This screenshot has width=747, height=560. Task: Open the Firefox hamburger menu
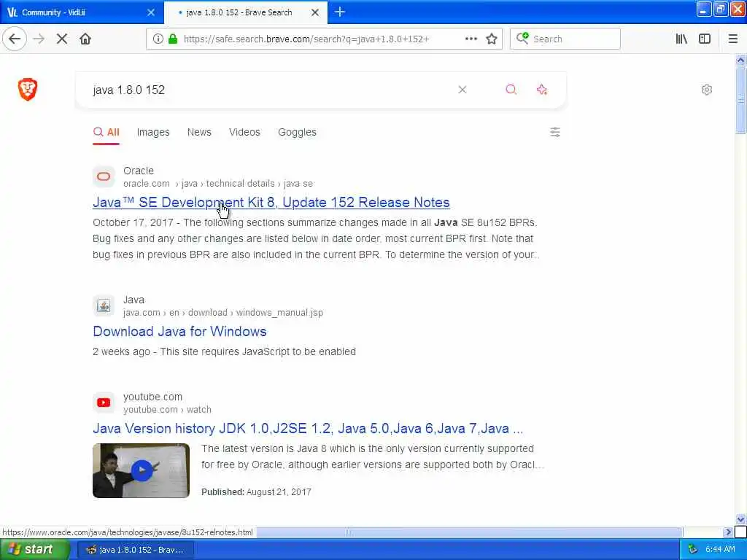click(733, 39)
